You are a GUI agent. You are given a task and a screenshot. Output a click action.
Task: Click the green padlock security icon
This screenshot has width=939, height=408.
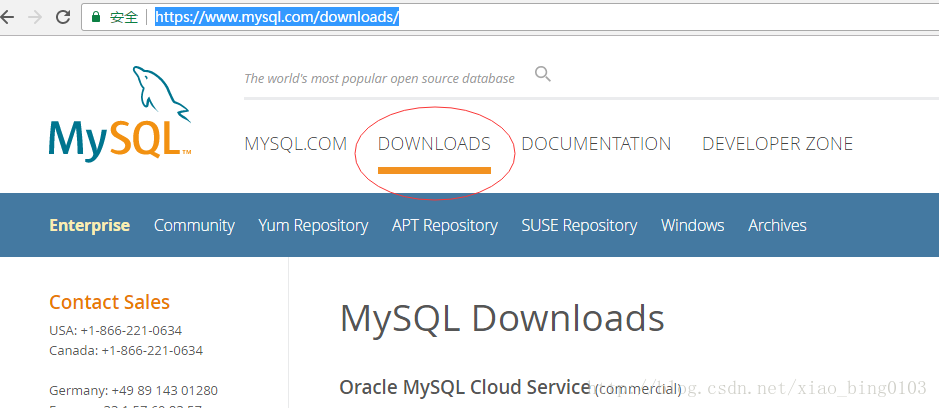(96, 17)
